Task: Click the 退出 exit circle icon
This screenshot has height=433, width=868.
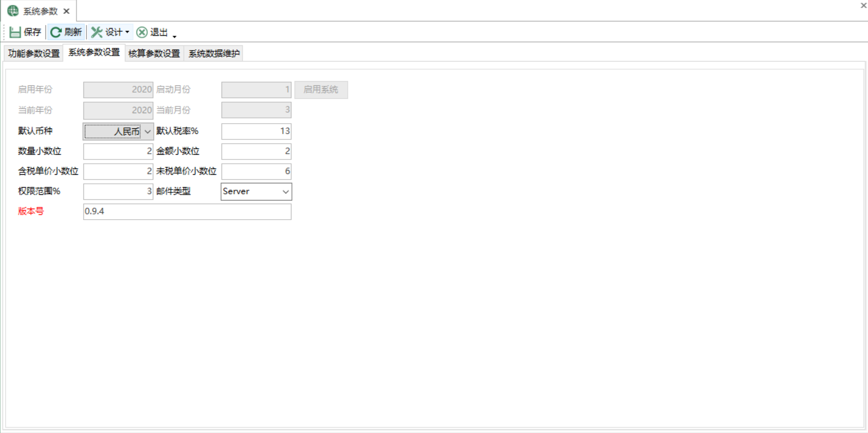Action: coord(142,32)
